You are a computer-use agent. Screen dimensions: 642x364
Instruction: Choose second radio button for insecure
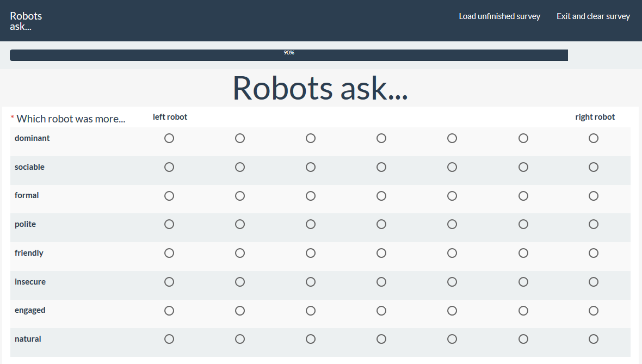pyautogui.click(x=240, y=282)
